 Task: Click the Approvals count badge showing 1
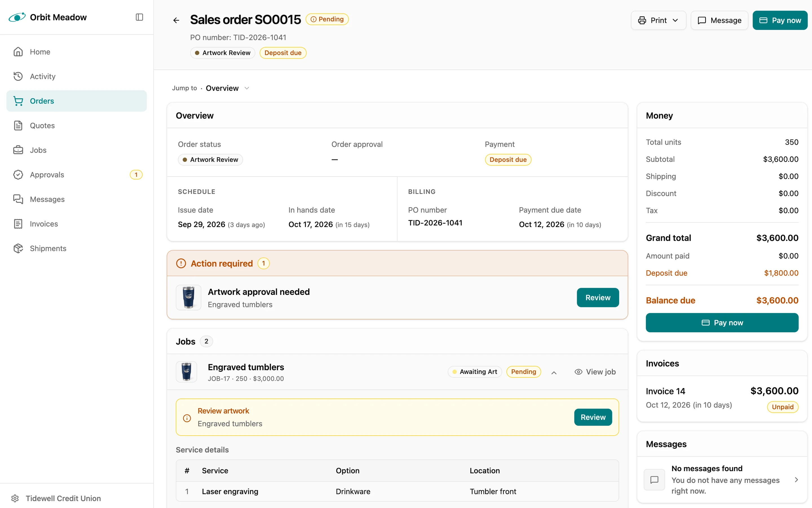136,175
